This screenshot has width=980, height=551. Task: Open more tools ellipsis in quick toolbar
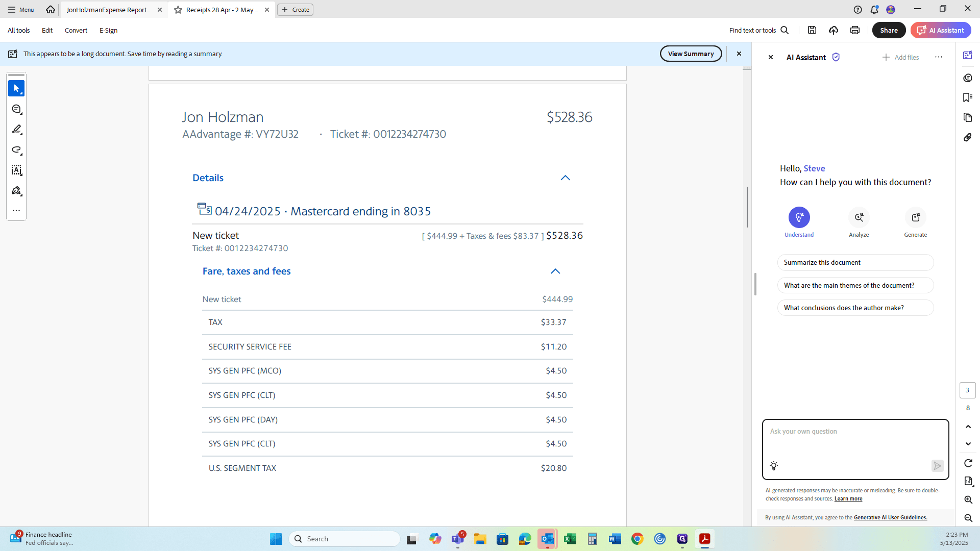pyautogui.click(x=16, y=210)
